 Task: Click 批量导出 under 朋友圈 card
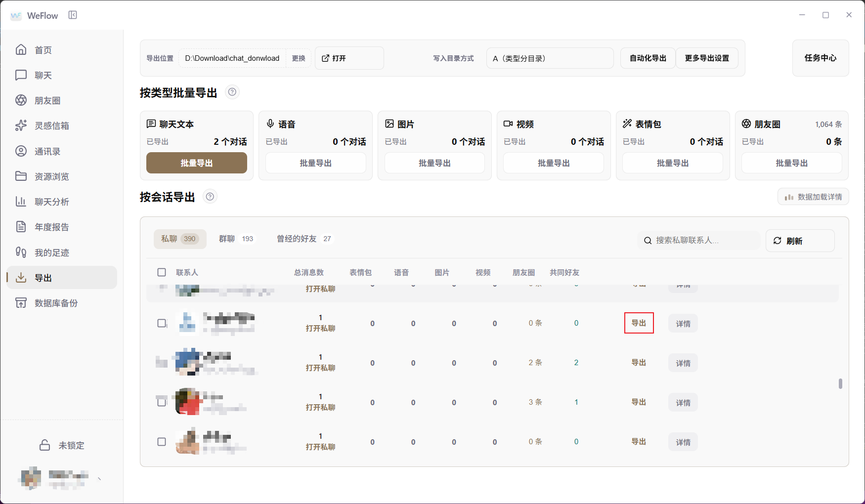[792, 163]
